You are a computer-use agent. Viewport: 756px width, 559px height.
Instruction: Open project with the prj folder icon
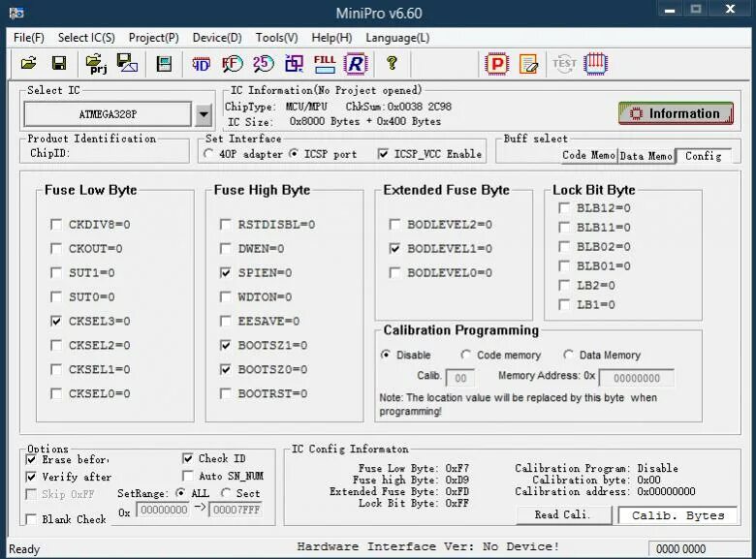point(95,64)
